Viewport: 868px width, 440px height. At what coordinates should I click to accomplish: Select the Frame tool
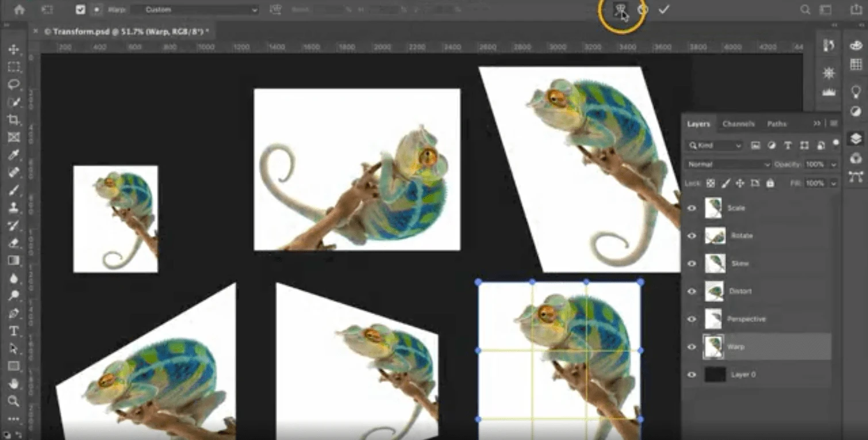[14, 137]
